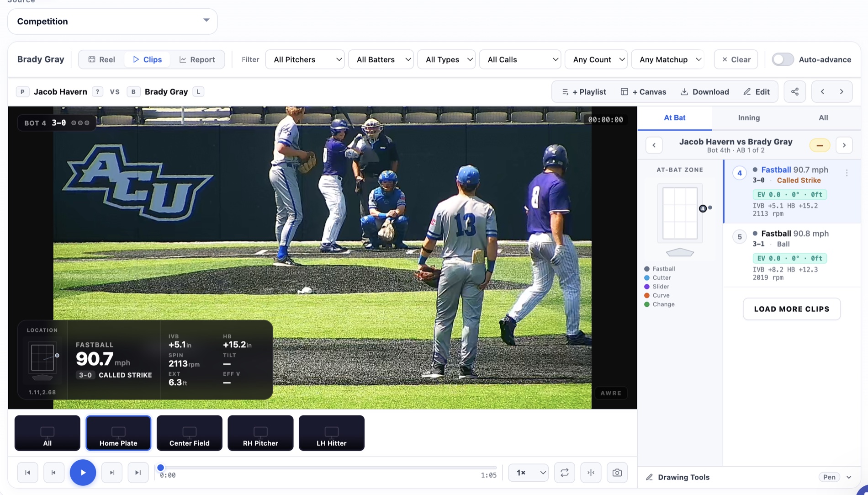Click the yellow minus result badge
The image size is (868, 495).
(820, 145)
